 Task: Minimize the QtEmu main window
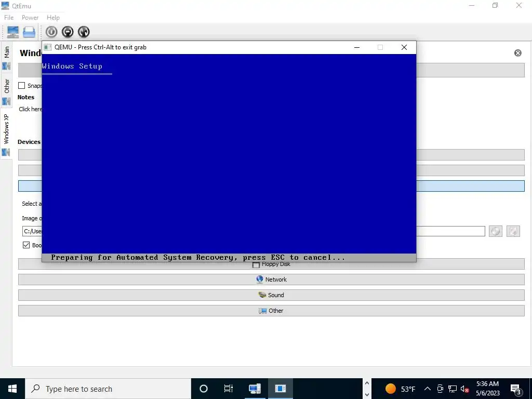pos(472,5)
